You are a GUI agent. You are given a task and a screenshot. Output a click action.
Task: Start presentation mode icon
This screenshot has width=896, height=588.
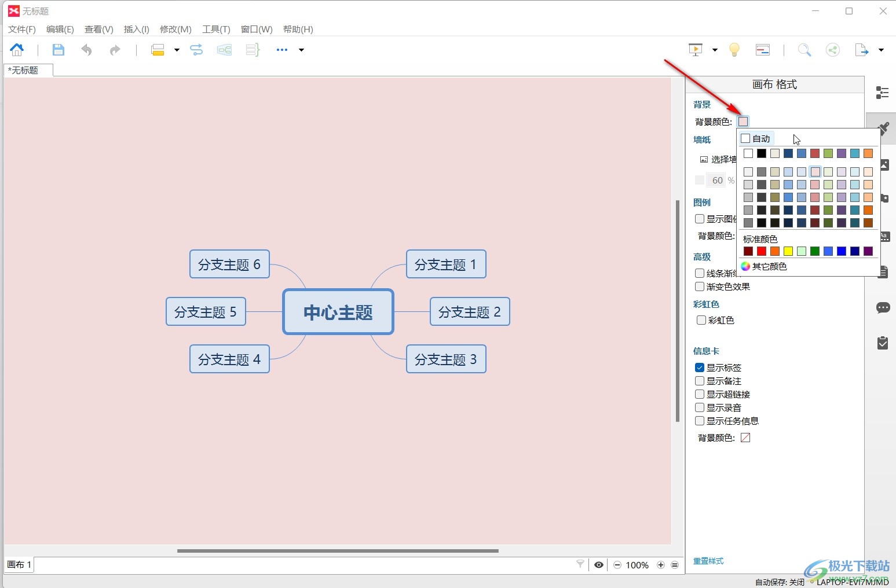coord(696,50)
